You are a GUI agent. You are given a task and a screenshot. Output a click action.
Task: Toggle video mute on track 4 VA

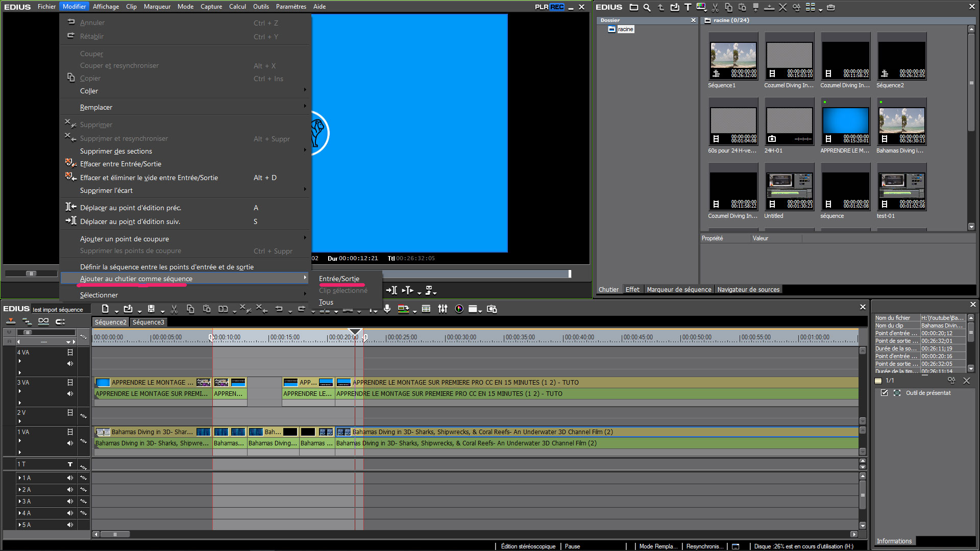70,353
